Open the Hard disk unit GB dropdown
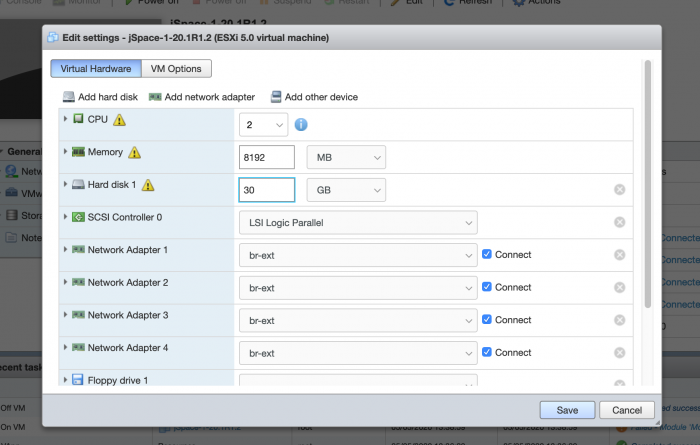Image resolution: width=700 pixels, height=445 pixels. pos(346,190)
